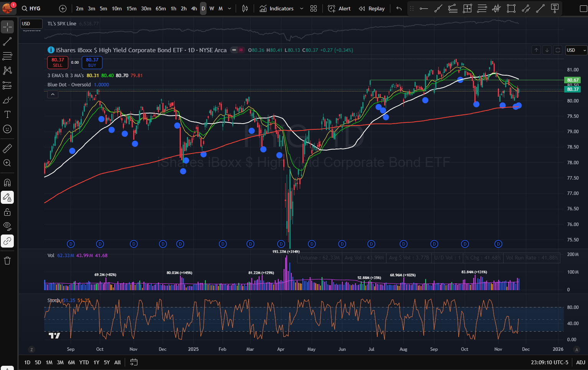The width and height of the screenshot is (588, 370).
Task: Select the brush drawing tool
Action: [7, 100]
